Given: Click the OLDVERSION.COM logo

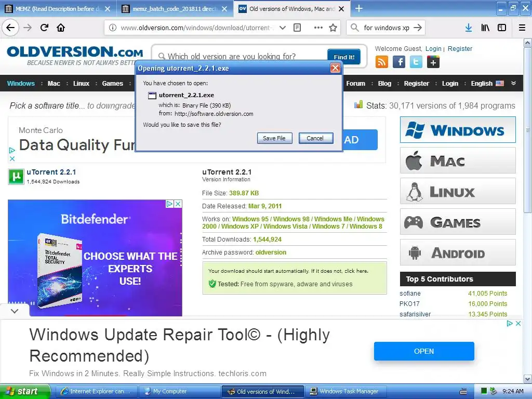Looking at the screenshot, I should 75,52.
